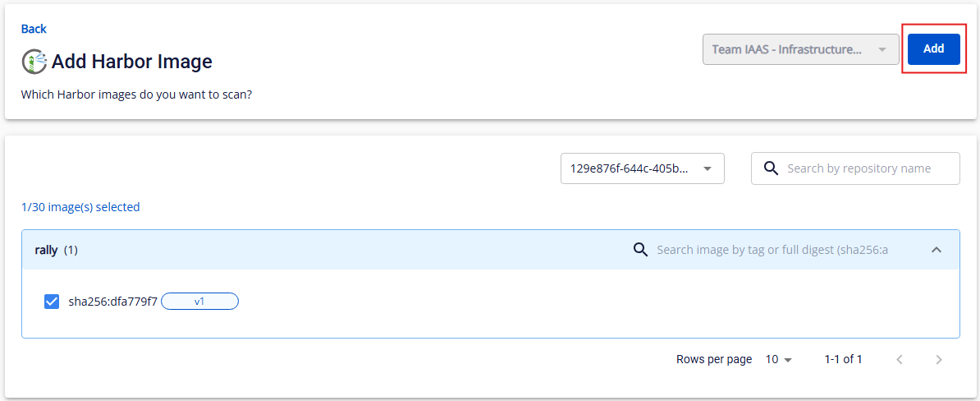Image resolution: width=980 pixels, height=401 pixels.
Task: Collapse the rally repository section chevron
Action: [936, 250]
